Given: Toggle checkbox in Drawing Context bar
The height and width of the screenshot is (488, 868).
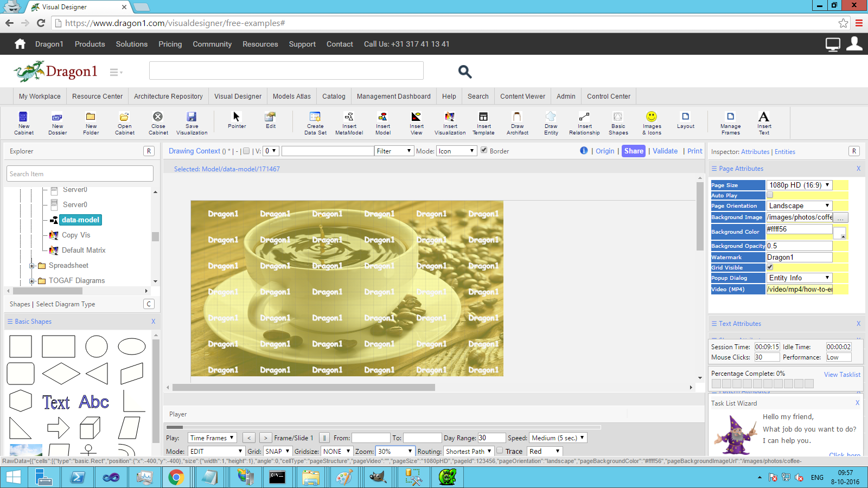Looking at the screenshot, I should (246, 151).
